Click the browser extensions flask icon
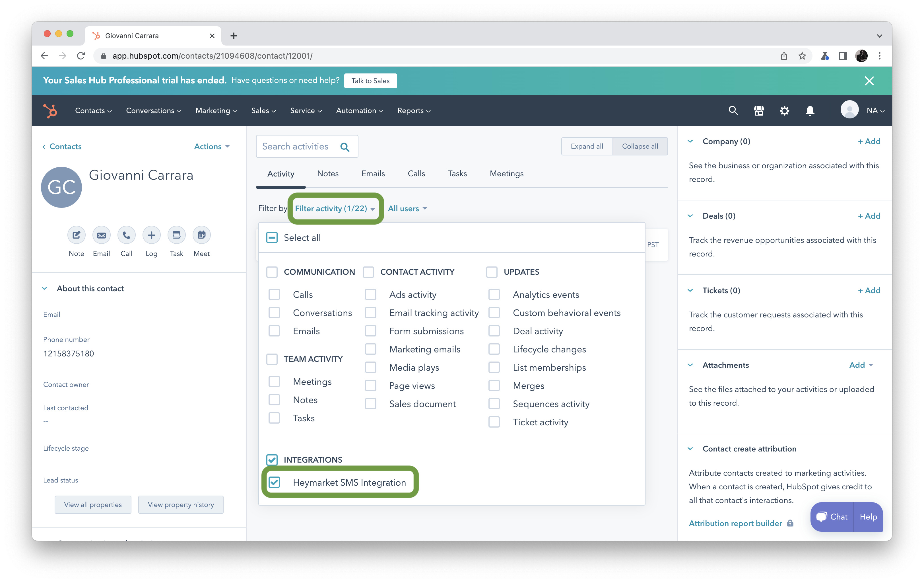The width and height of the screenshot is (924, 583). tap(825, 56)
